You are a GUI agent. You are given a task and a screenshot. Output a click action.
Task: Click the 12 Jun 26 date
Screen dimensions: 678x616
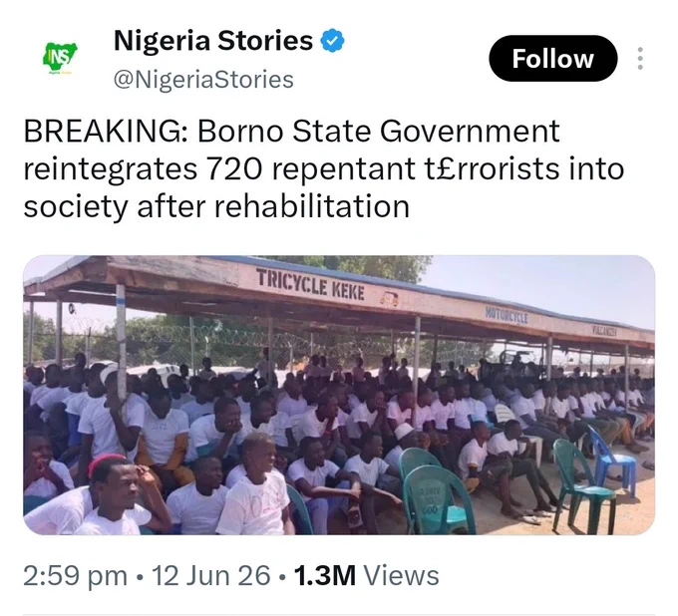[211, 576]
